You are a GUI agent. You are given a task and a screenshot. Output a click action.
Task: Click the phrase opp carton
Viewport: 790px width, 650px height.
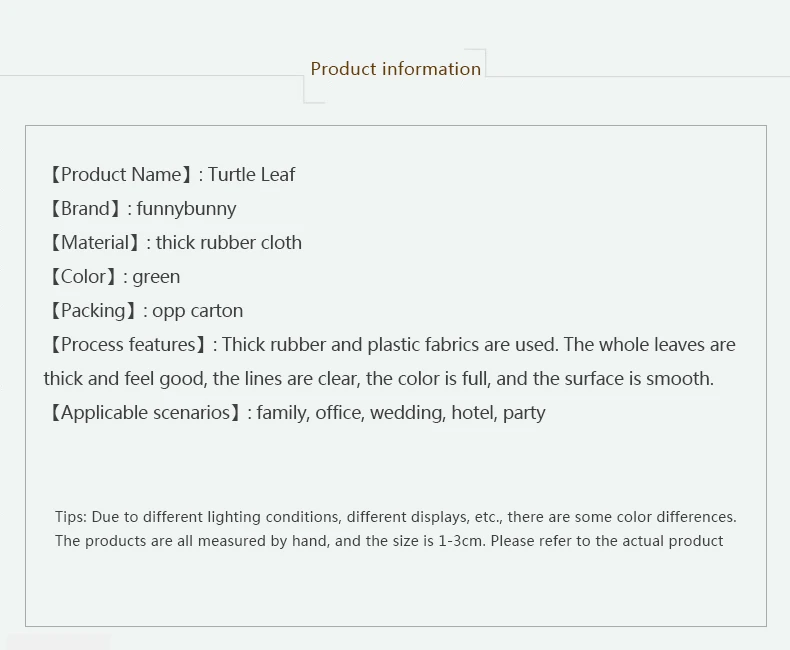(x=198, y=311)
